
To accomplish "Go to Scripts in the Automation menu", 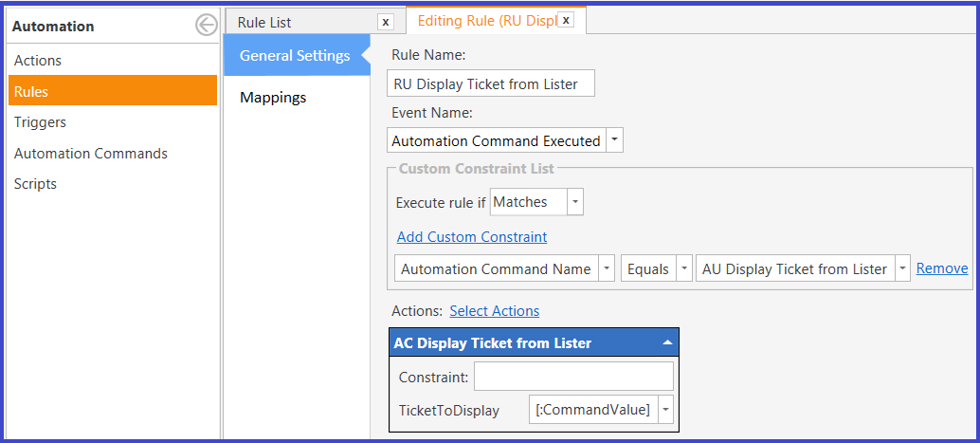I will [x=35, y=184].
